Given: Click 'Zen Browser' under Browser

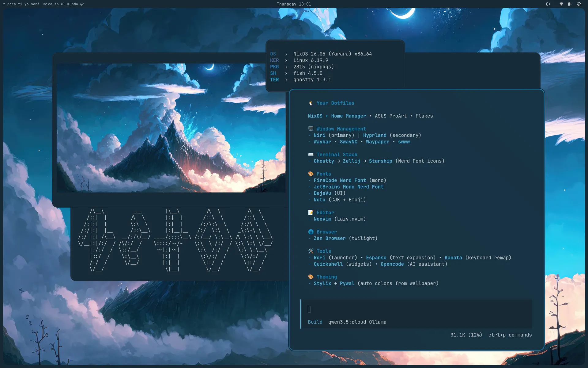Looking at the screenshot, I should (330, 238).
